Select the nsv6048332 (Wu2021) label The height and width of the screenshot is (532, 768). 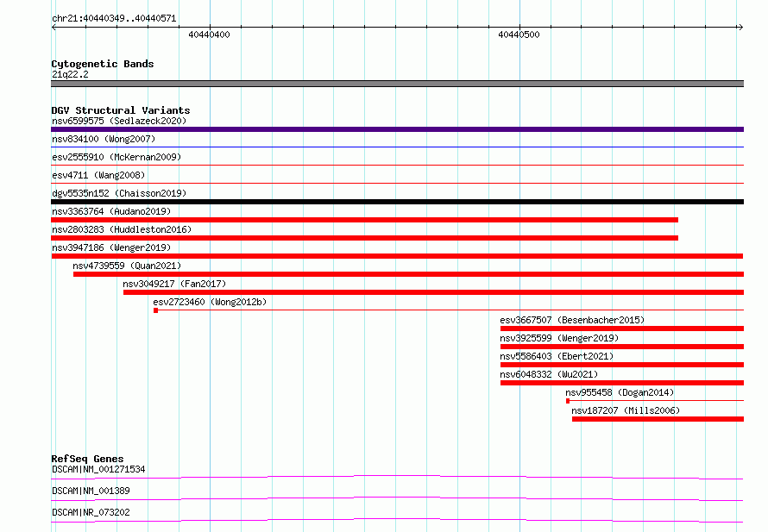549,374
